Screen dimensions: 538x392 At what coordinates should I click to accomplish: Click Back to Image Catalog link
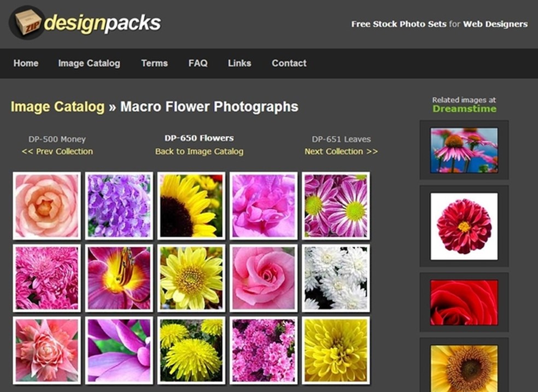coord(200,151)
